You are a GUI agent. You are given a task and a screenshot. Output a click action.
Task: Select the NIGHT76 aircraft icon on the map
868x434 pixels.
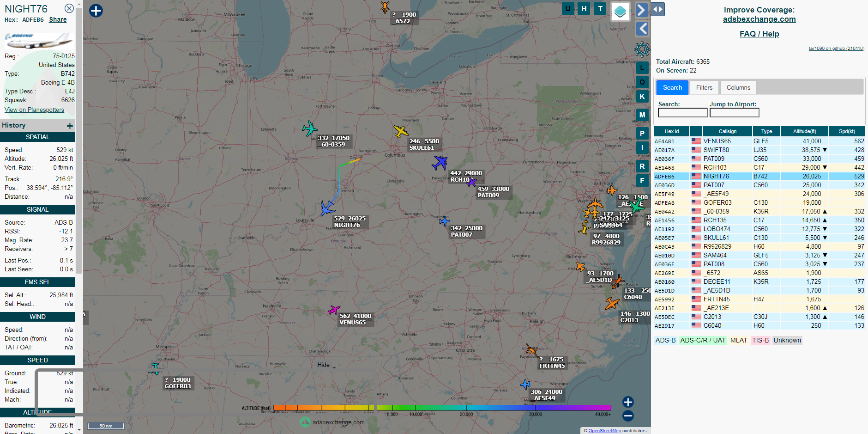point(327,208)
